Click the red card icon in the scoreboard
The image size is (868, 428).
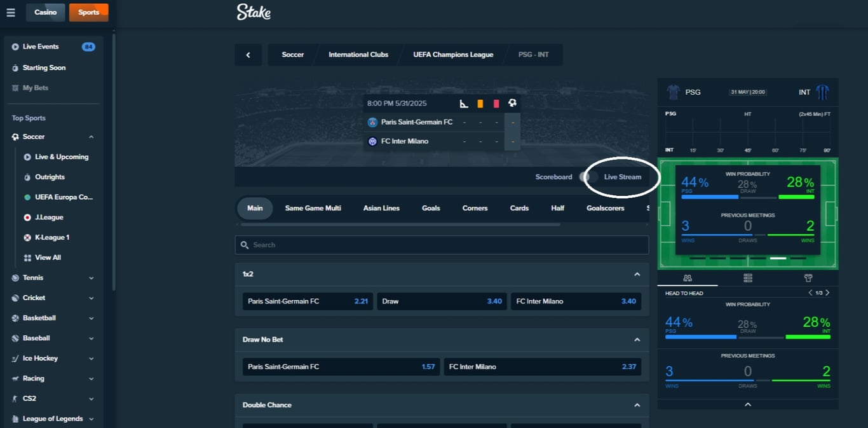pos(498,103)
